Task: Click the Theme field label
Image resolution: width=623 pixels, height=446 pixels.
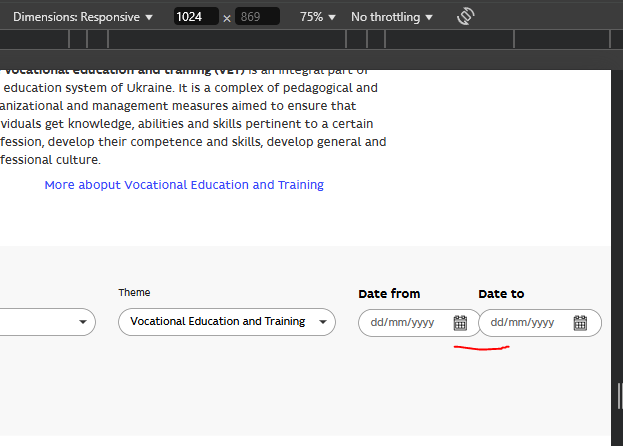Action: click(134, 293)
